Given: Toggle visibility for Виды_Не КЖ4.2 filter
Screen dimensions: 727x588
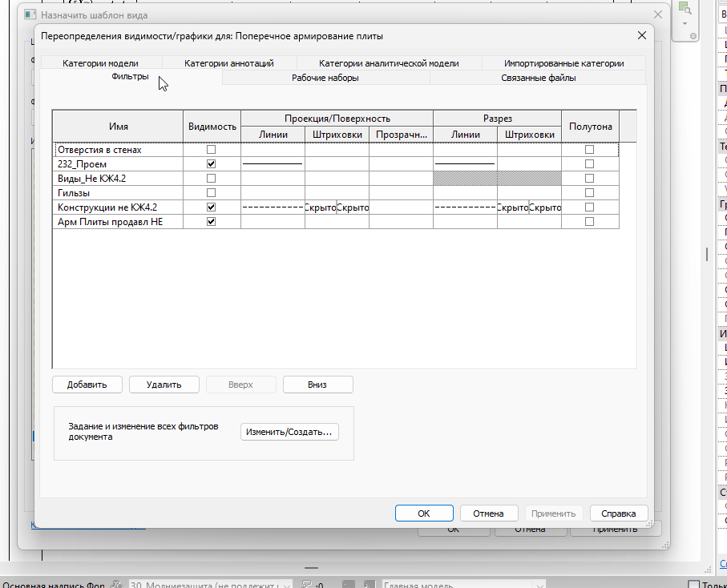Looking at the screenshot, I should click(x=211, y=178).
